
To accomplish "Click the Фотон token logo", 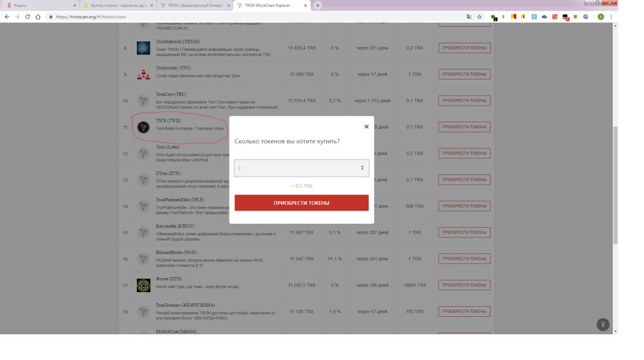I will tap(143, 286).
